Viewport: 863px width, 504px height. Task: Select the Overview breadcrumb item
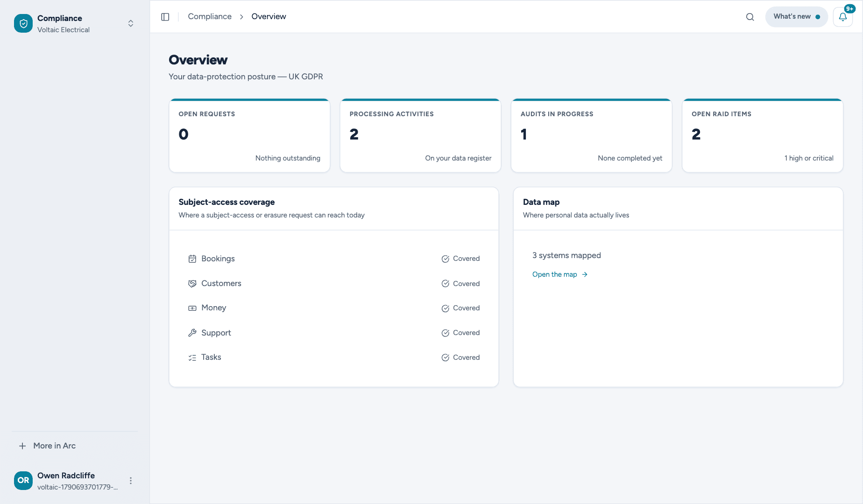coord(269,16)
